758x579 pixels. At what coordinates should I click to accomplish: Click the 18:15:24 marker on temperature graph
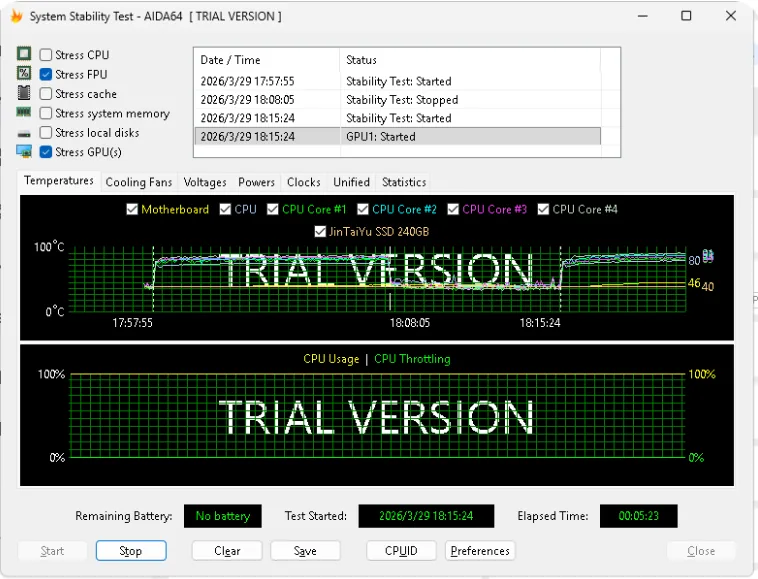coord(540,323)
